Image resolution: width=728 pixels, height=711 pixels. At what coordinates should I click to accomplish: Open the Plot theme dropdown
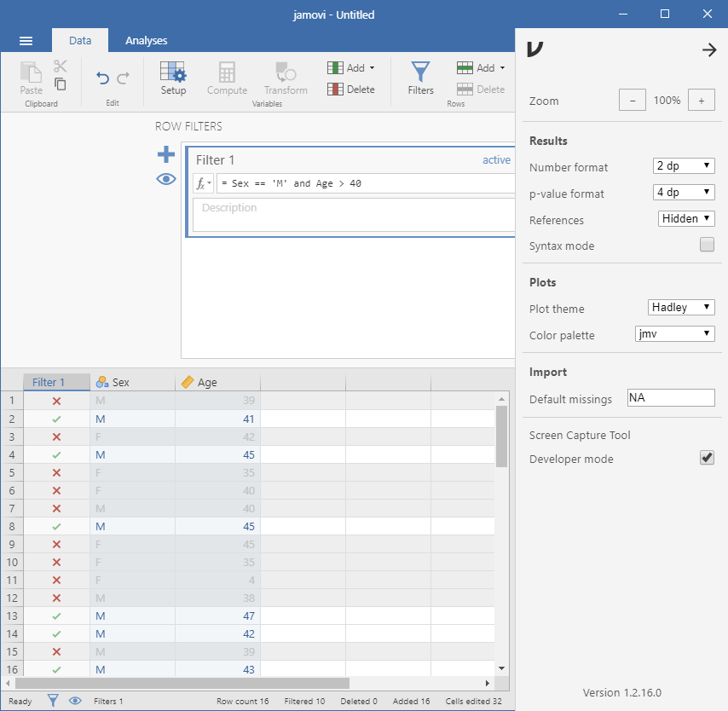click(x=681, y=307)
